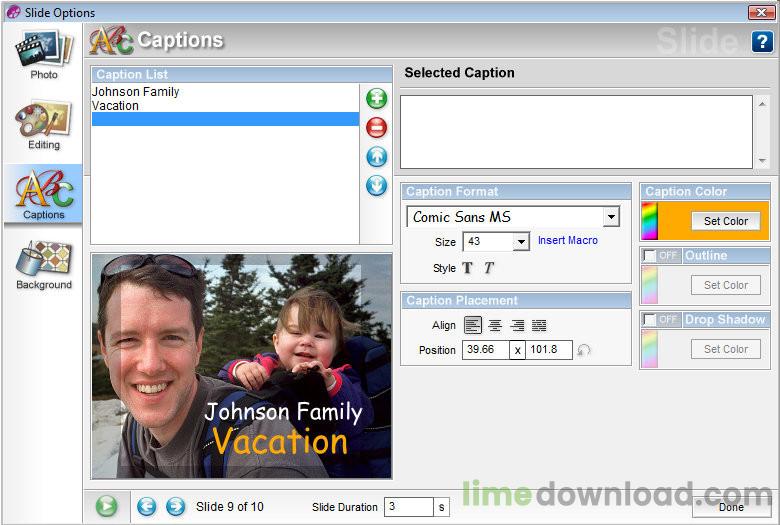Viewport: 780px width, 525px height.
Task: Enable the Drop Shadow checkbox
Action: (x=650, y=320)
